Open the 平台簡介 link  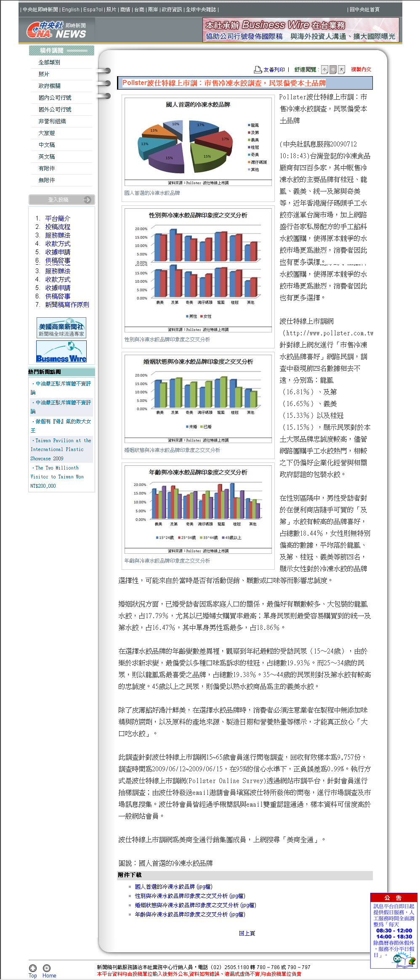pos(58,218)
